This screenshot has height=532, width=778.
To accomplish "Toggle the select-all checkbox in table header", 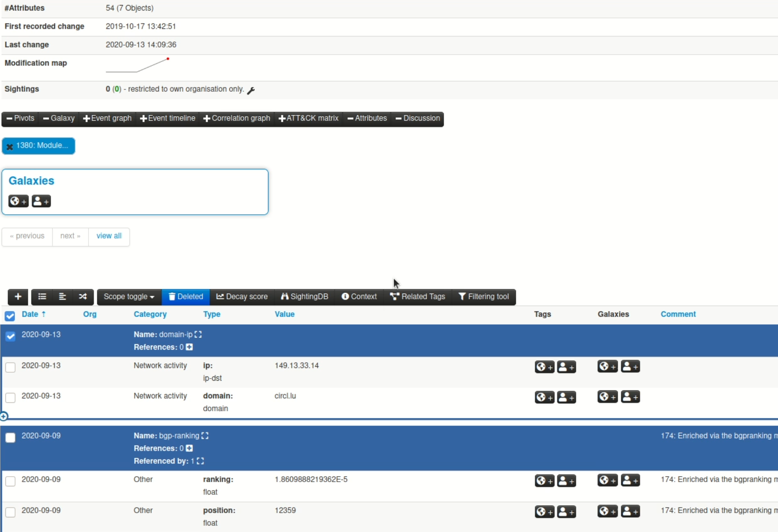I will point(10,316).
